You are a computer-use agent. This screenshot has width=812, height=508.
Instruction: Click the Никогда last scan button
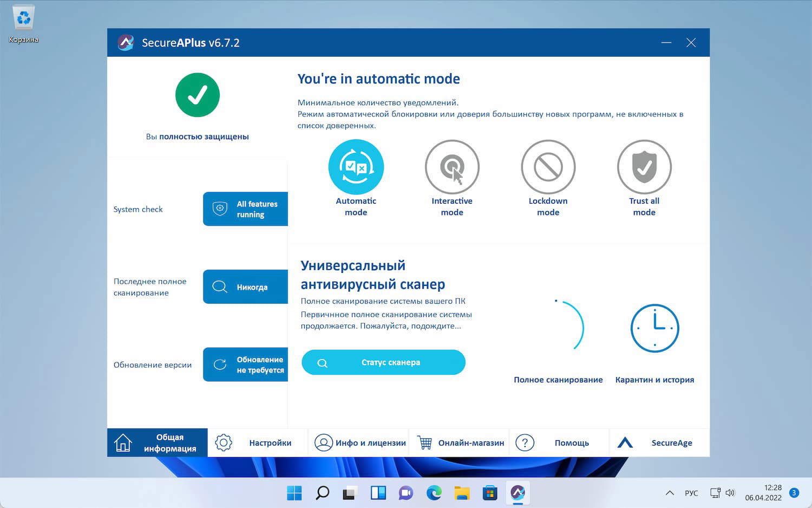point(245,287)
